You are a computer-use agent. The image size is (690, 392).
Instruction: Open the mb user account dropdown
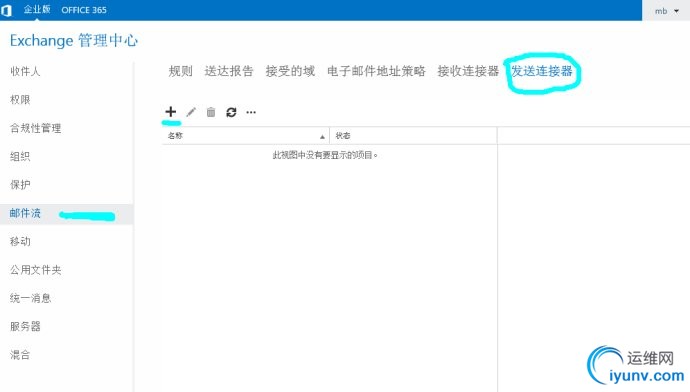click(x=666, y=11)
